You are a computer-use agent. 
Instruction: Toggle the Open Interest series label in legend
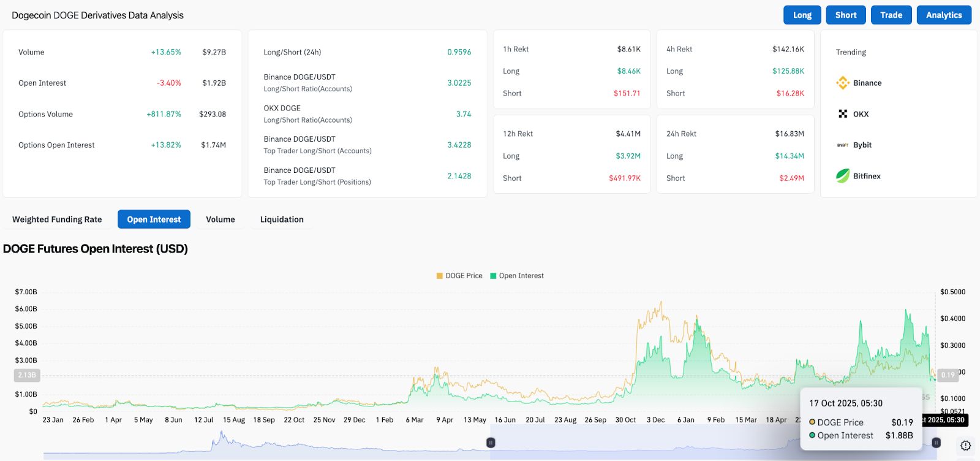coord(521,276)
